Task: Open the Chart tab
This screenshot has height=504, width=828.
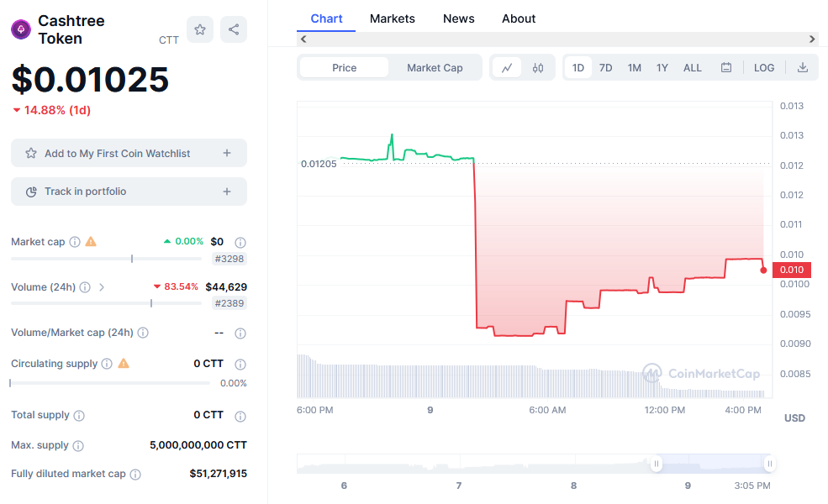Action: point(326,19)
